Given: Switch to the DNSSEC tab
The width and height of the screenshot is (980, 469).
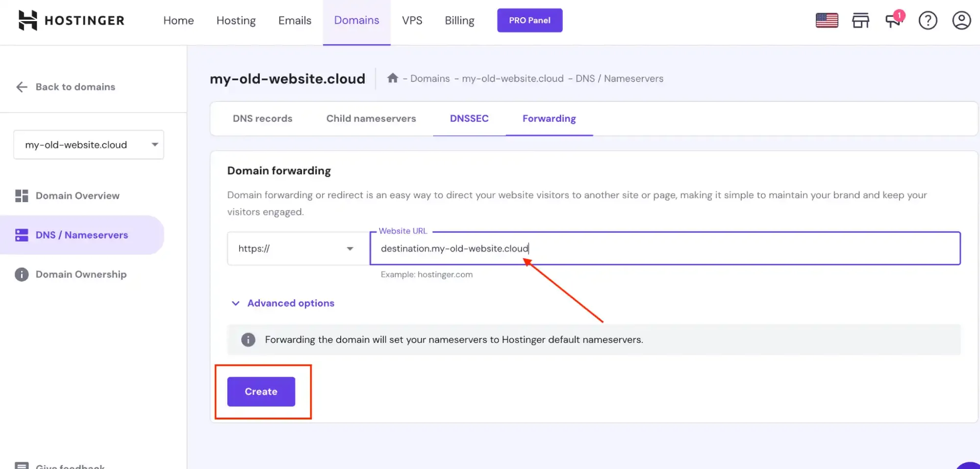Looking at the screenshot, I should click(x=469, y=118).
